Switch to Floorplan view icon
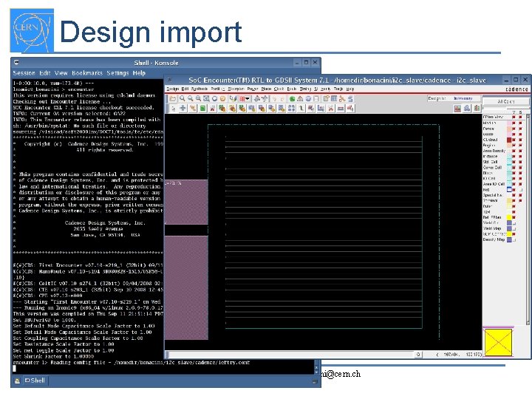The height and width of the screenshot is (399, 532). click(x=457, y=108)
